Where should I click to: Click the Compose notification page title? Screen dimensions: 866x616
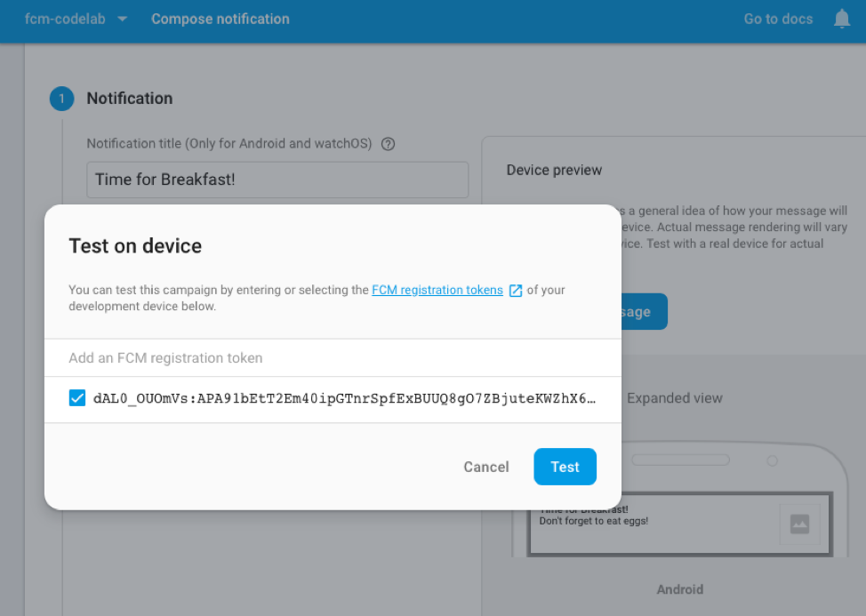coord(221,19)
